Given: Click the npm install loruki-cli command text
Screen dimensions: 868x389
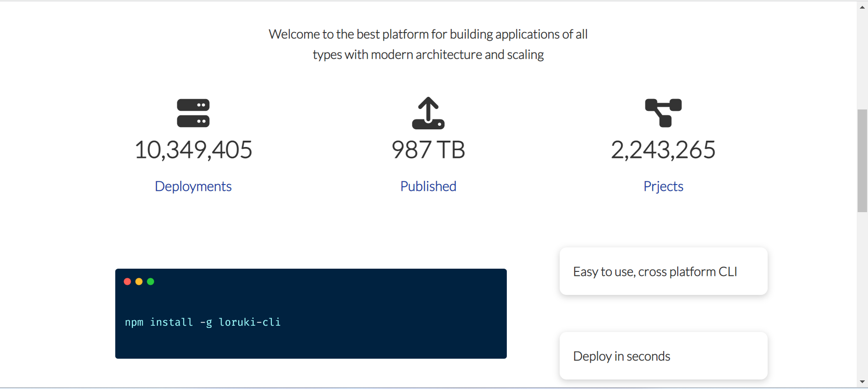Looking at the screenshot, I should coord(203,322).
